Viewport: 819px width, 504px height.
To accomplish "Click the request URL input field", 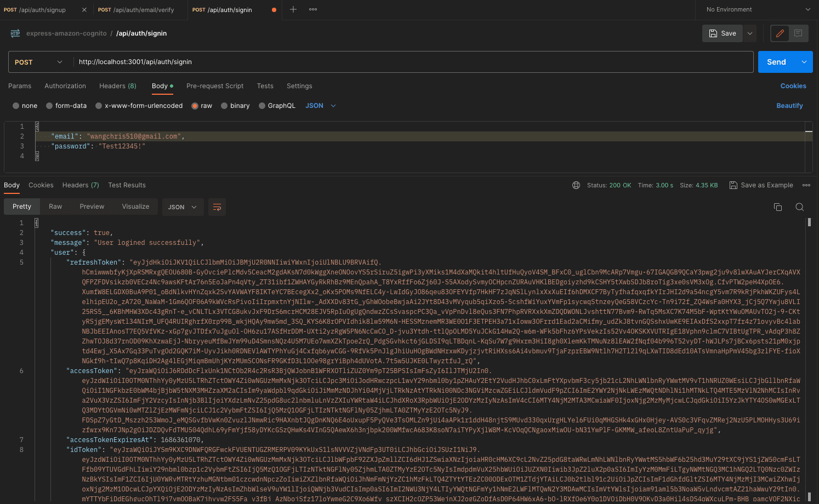I will (x=411, y=62).
